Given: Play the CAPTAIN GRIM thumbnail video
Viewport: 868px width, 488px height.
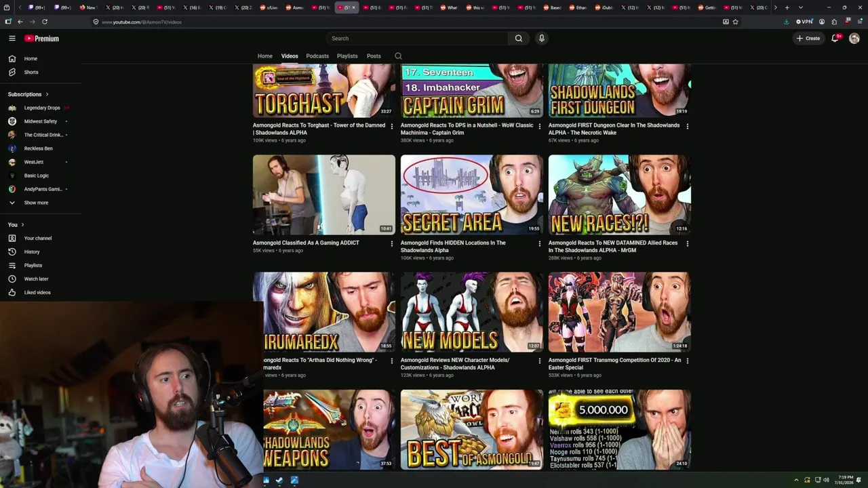Looking at the screenshot, I should [x=472, y=91].
